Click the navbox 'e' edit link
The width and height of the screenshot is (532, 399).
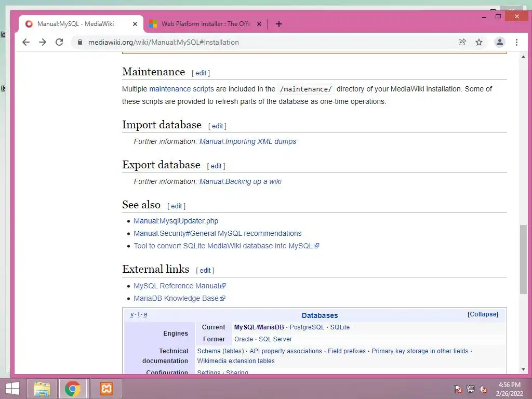(x=145, y=314)
